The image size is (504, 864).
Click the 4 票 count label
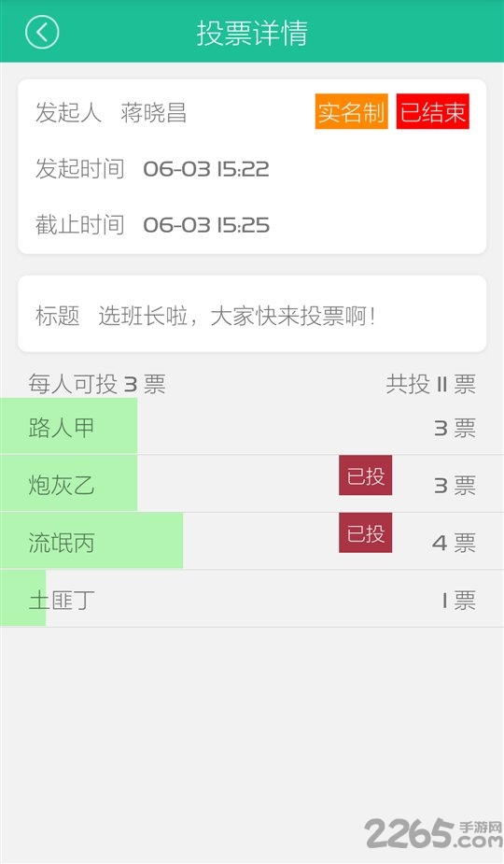(454, 544)
